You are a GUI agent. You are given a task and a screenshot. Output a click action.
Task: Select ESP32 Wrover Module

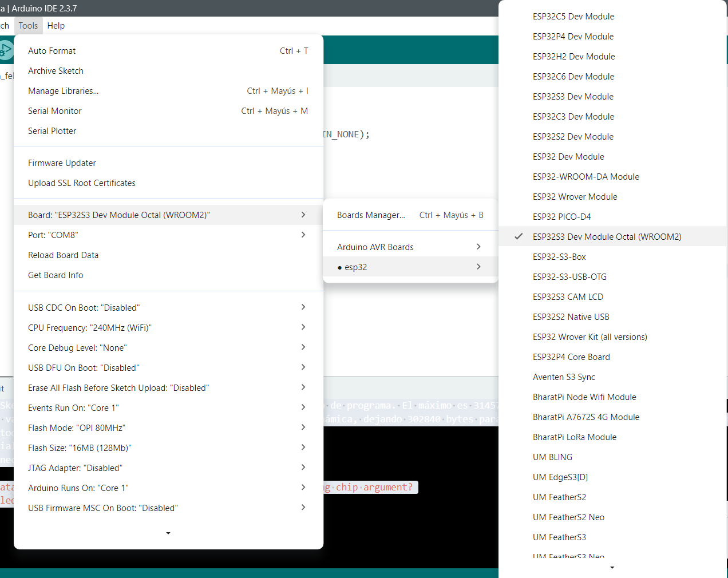click(613, 197)
